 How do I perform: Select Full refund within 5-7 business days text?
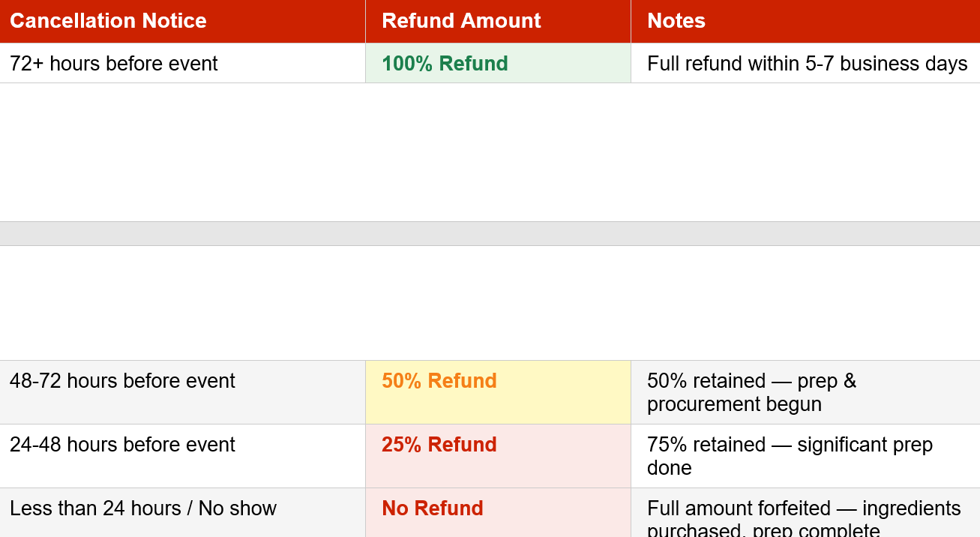tap(808, 64)
